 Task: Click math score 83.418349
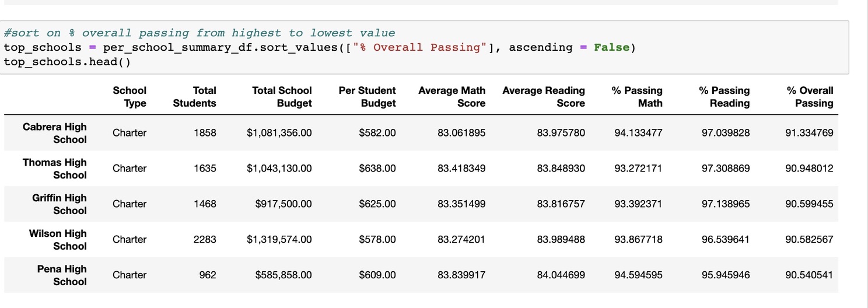tap(461, 169)
